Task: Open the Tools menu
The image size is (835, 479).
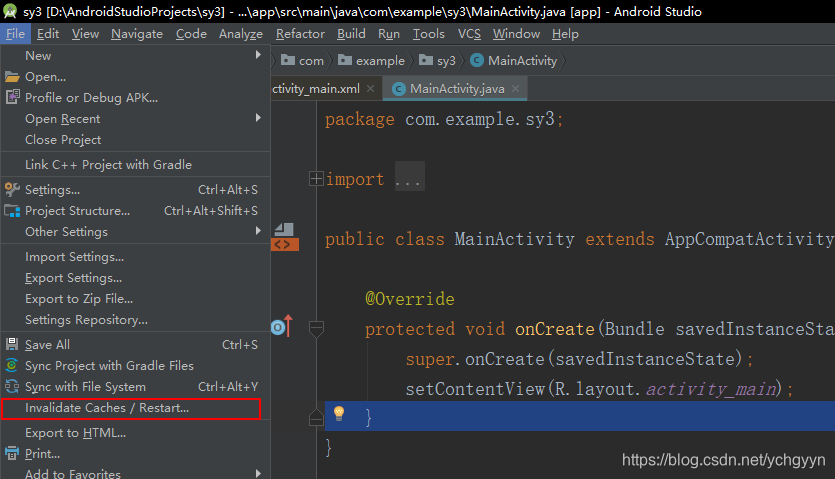Action: [x=429, y=34]
